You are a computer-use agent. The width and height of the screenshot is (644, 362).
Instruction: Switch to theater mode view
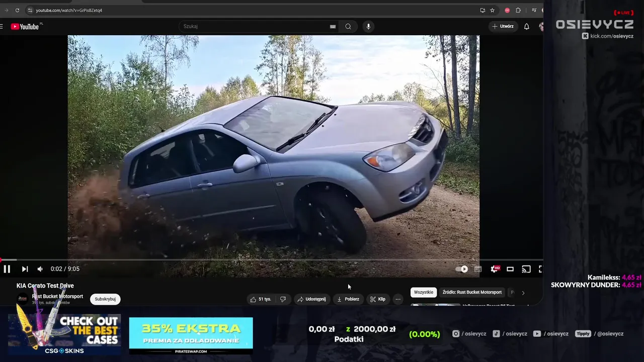click(510, 269)
